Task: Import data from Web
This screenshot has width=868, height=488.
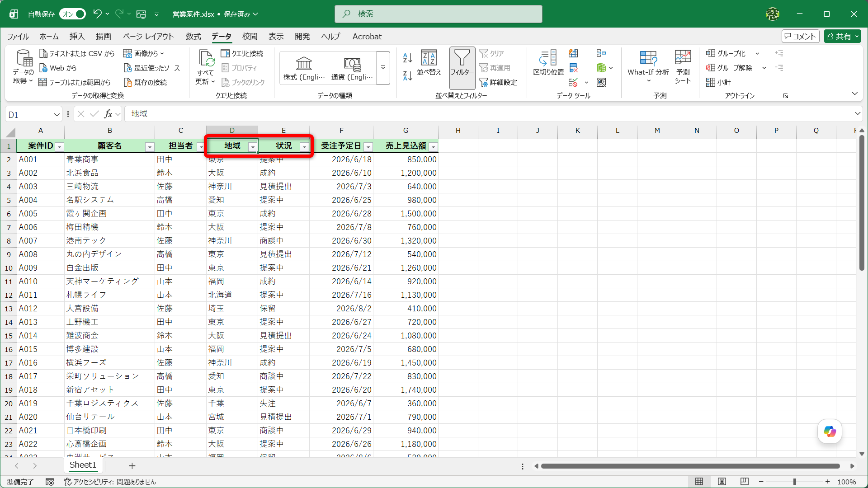Action: pyautogui.click(x=58, y=68)
